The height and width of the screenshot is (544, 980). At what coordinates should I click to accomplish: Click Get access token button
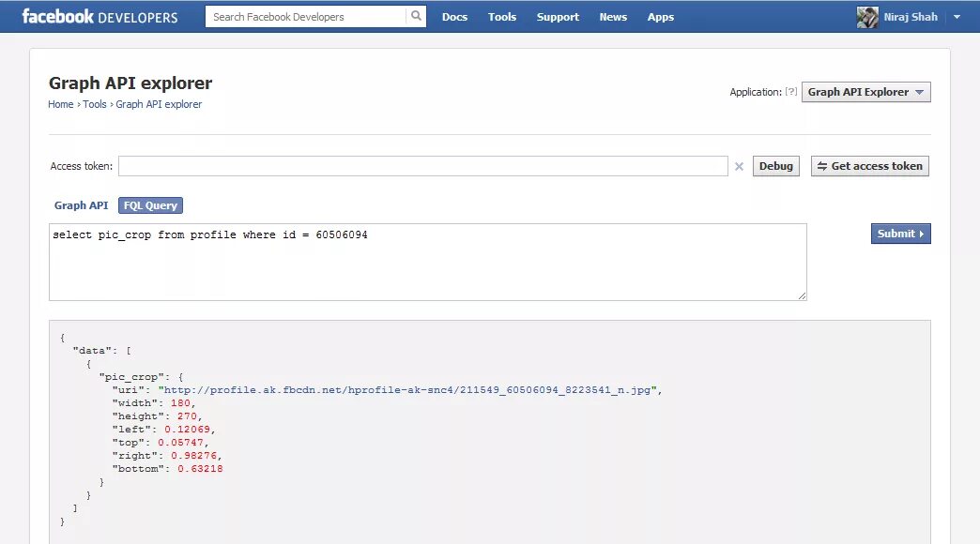coord(870,166)
